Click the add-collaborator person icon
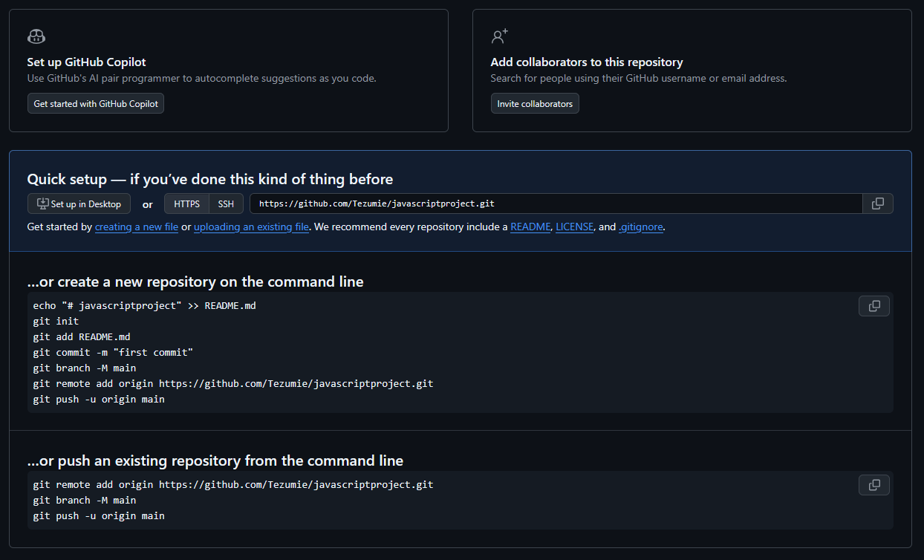The image size is (924, 560). point(498,36)
